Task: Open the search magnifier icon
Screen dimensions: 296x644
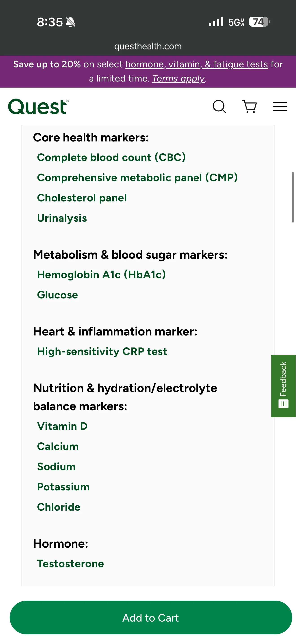Action: click(x=219, y=107)
